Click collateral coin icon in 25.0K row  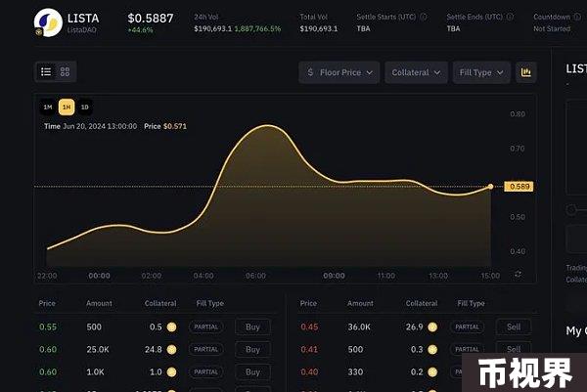[171, 349]
